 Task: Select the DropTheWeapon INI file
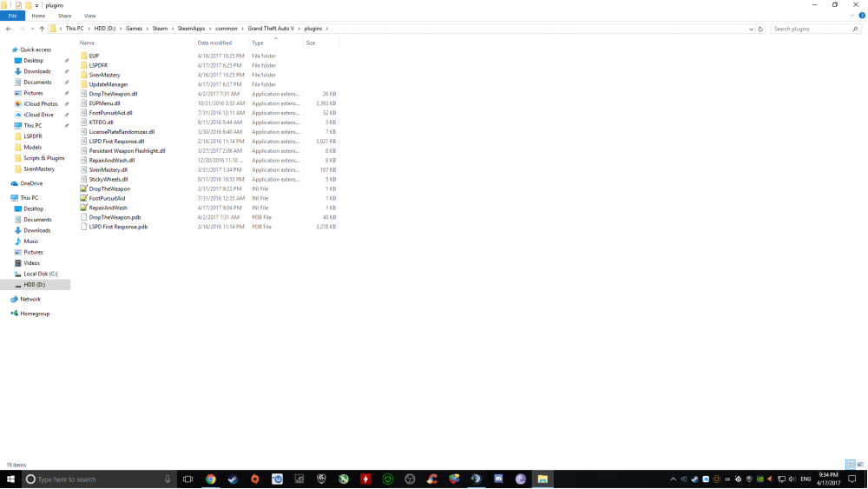109,188
